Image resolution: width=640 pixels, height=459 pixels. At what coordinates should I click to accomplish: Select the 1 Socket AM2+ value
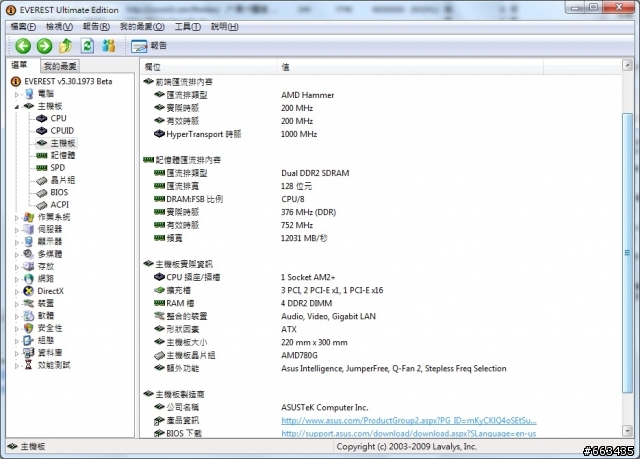coord(308,277)
